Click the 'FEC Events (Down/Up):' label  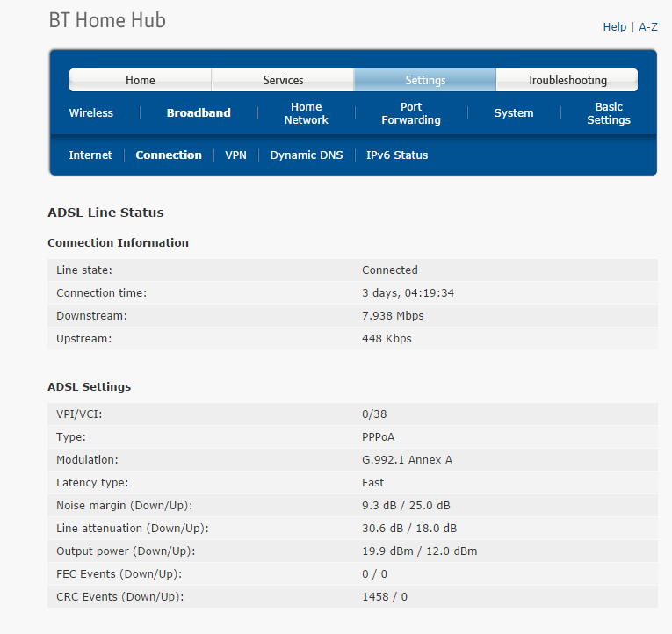[x=119, y=574]
